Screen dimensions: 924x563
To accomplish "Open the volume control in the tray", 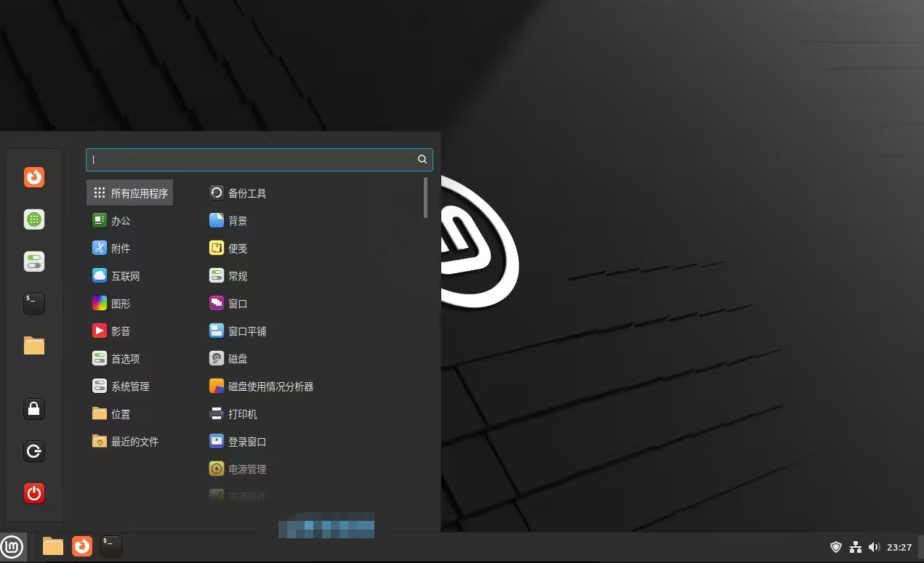I will coord(875,547).
